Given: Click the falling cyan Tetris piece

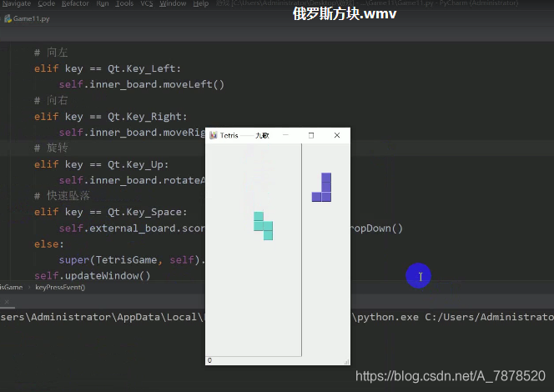Looking at the screenshot, I should (263, 226).
